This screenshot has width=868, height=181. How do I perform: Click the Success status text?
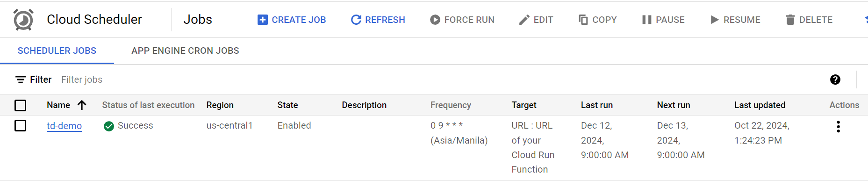tap(136, 126)
